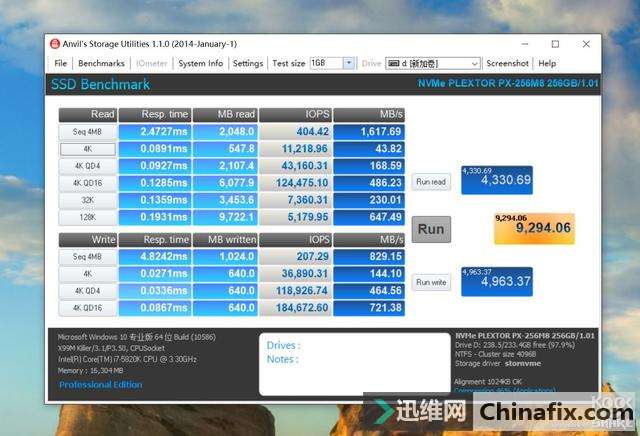Viewport: 640px width, 436px height.
Task: Open the Benchmarks menu
Action: tap(101, 63)
